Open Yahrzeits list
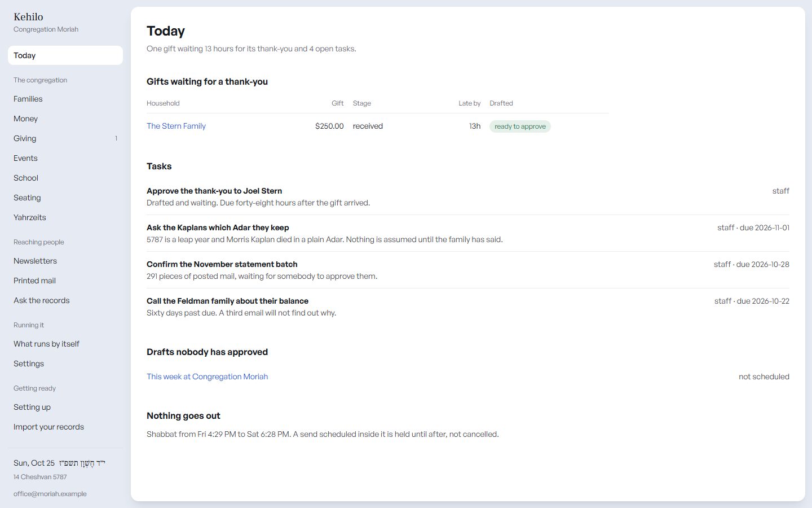 pos(65,217)
